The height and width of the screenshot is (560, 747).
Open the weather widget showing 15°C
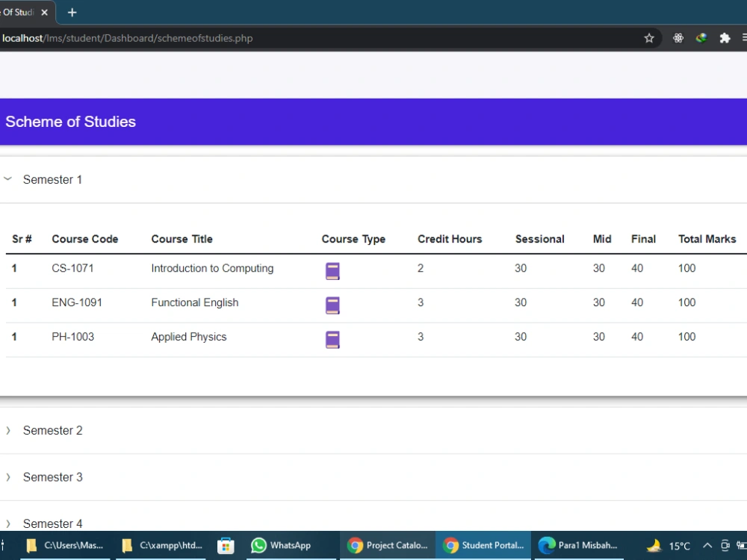[x=668, y=546]
